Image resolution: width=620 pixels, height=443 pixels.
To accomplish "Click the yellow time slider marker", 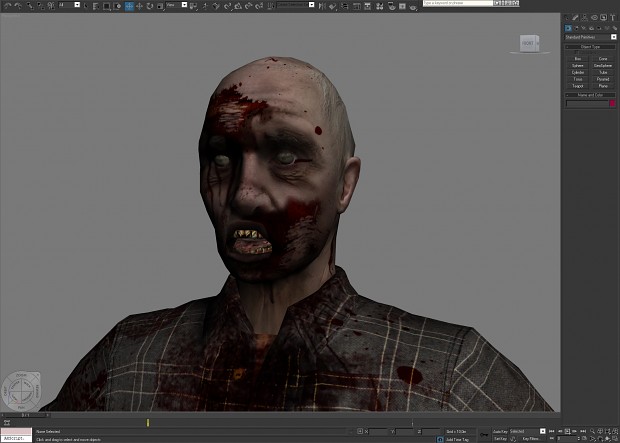I will coord(148,423).
